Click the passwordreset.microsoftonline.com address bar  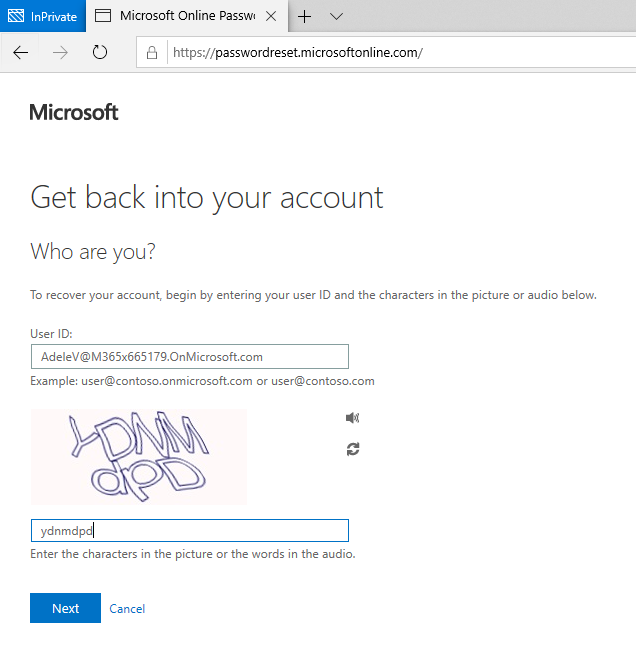[386, 52]
